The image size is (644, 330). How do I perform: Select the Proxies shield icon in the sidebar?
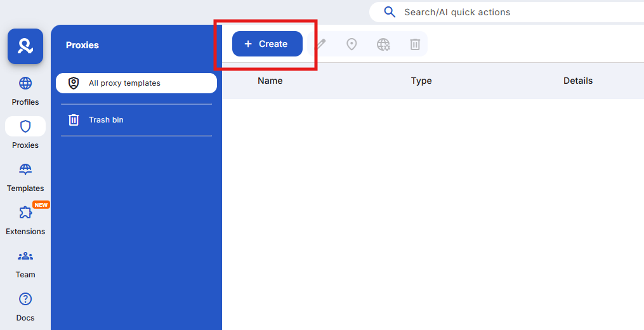click(25, 127)
